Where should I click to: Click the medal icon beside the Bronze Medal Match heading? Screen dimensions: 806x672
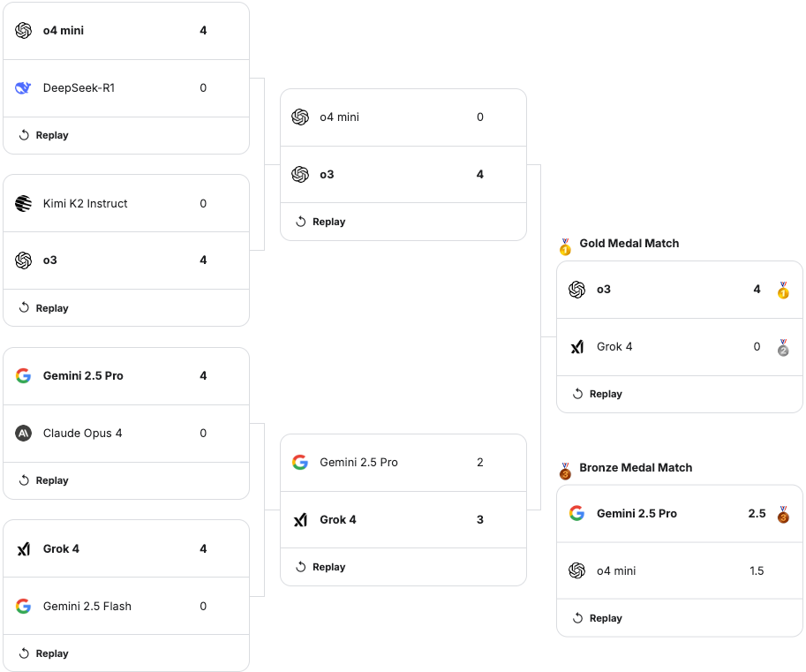[x=565, y=471]
